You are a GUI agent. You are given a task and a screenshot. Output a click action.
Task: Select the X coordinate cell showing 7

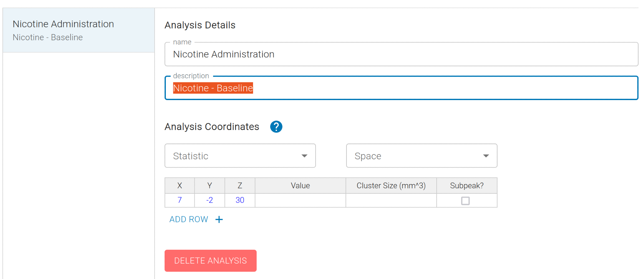tap(180, 200)
